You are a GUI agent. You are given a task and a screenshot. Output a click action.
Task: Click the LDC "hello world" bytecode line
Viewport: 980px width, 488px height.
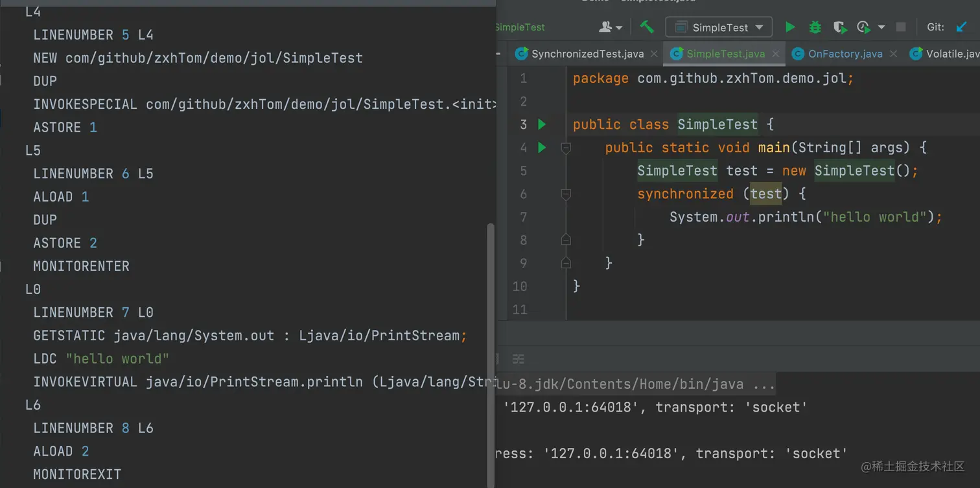point(101,359)
